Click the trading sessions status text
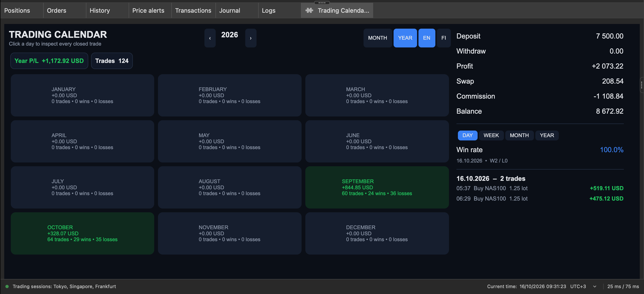The height and width of the screenshot is (294, 644). (64, 286)
